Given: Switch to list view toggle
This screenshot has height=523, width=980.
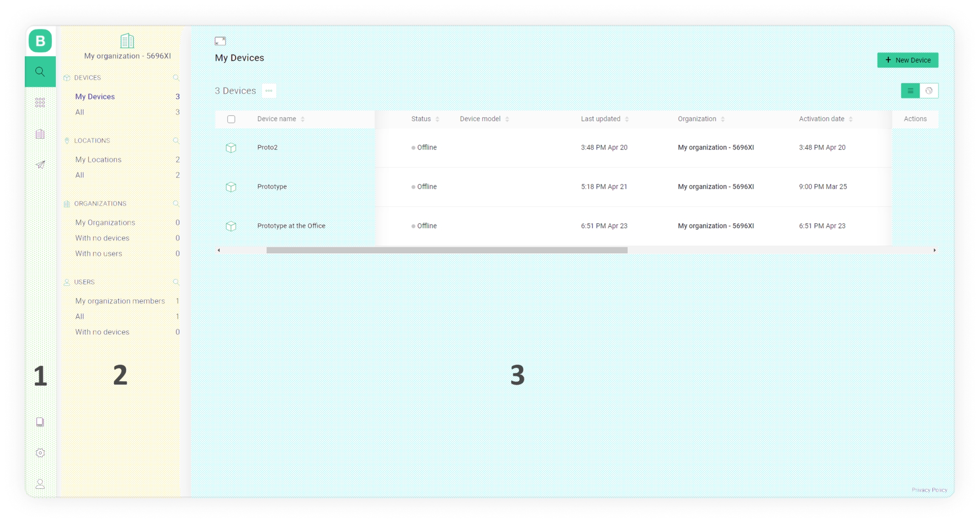Looking at the screenshot, I should click(x=910, y=91).
